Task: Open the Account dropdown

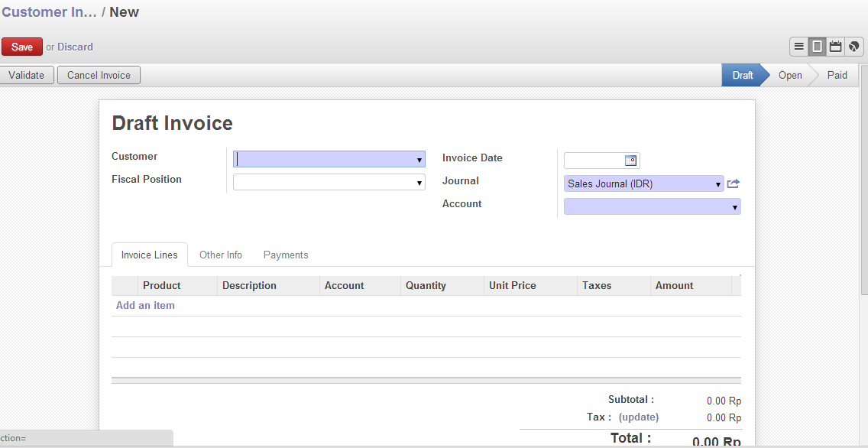Action: 735,207
